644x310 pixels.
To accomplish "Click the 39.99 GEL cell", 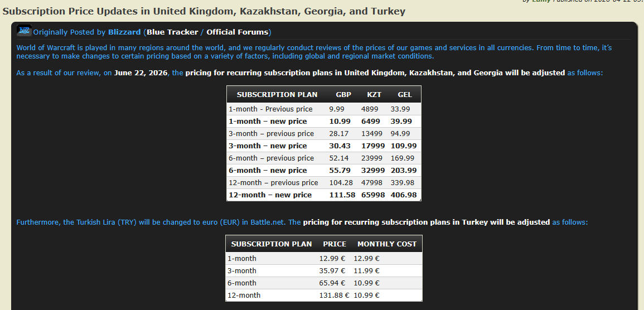I will pos(401,122).
